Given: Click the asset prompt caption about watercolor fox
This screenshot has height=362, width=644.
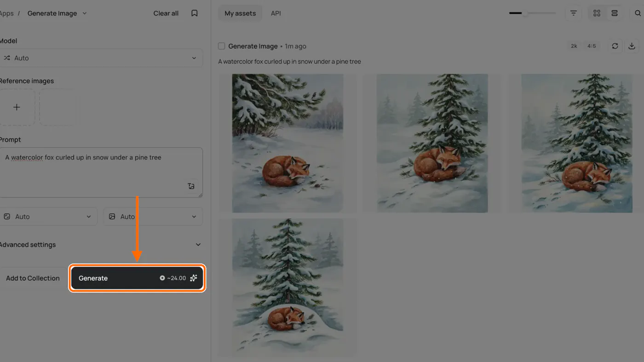Looking at the screenshot, I should coord(290,62).
